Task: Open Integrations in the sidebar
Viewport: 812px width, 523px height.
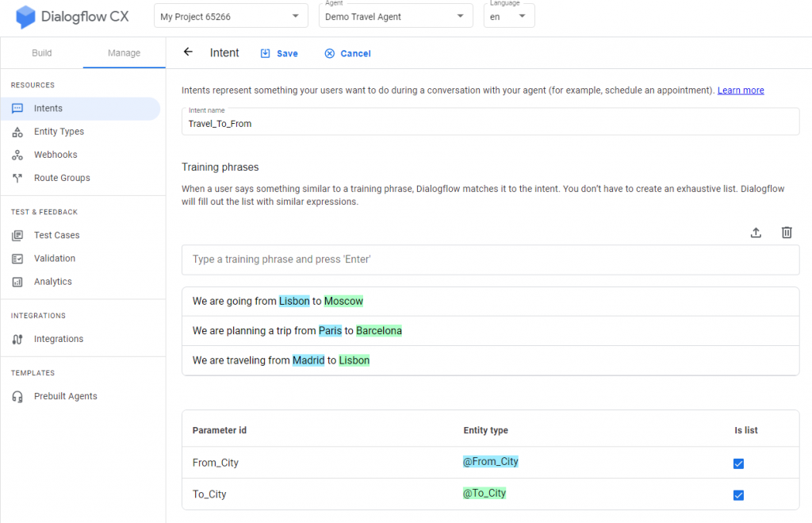Action: tap(81, 339)
